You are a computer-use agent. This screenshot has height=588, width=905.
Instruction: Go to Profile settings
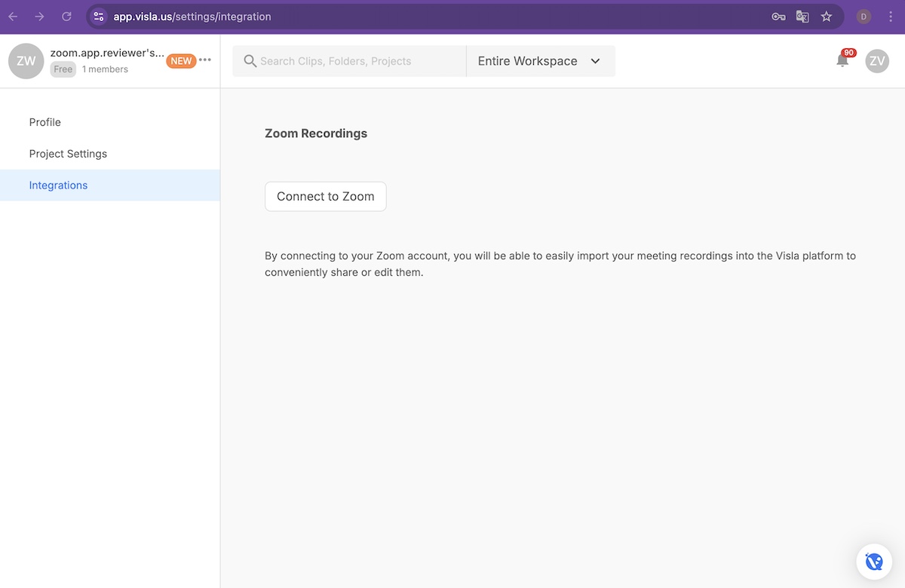click(110, 122)
